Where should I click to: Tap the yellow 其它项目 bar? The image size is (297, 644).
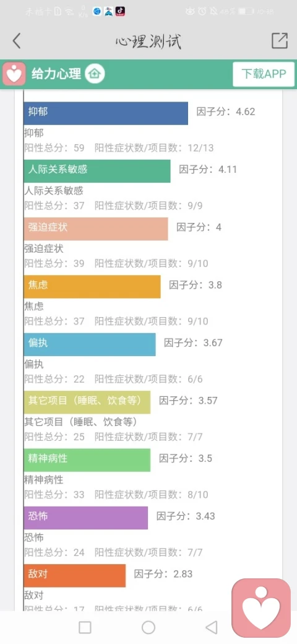pos(87,402)
